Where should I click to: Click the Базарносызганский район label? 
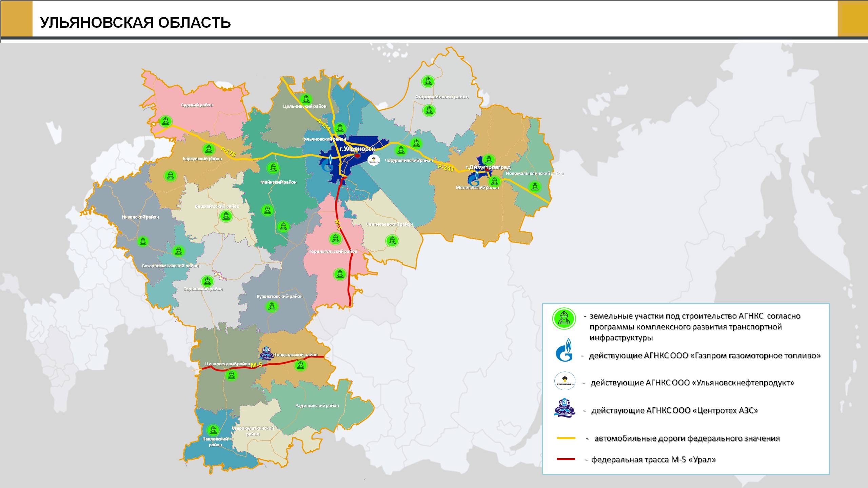[170, 266]
